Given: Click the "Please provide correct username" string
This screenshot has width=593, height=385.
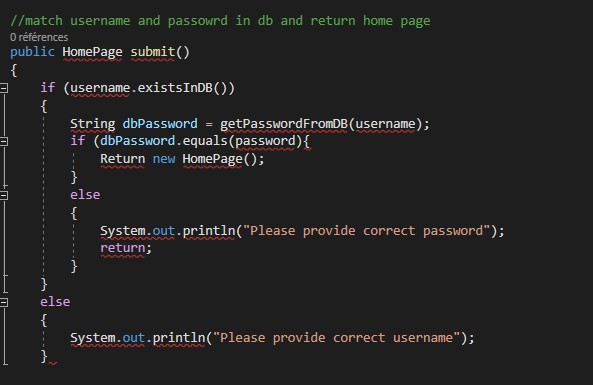Looking at the screenshot, I should click(337, 338).
